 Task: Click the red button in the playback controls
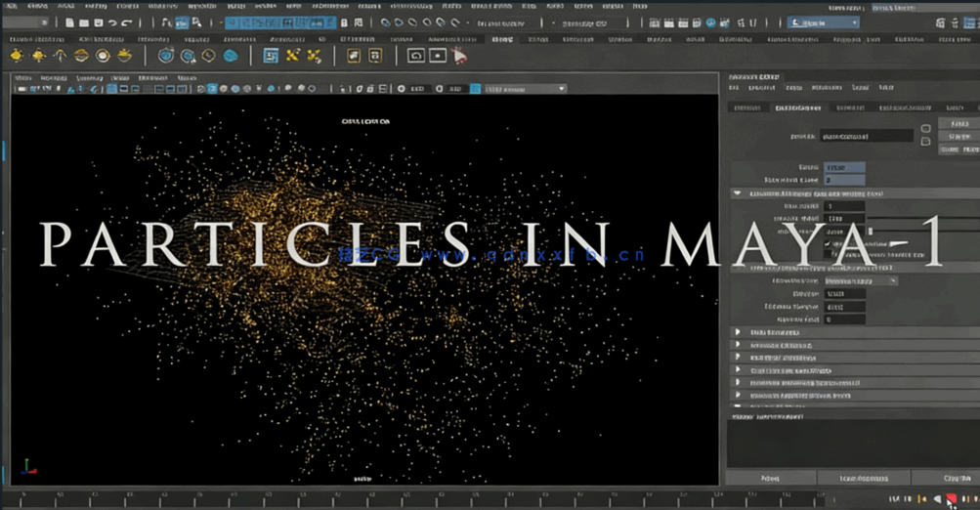point(951,499)
